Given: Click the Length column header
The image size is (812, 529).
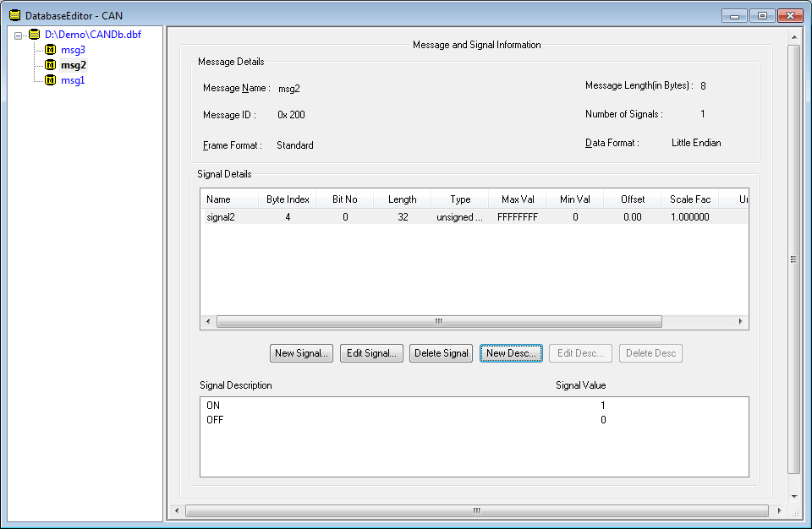Looking at the screenshot, I should pos(403,199).
